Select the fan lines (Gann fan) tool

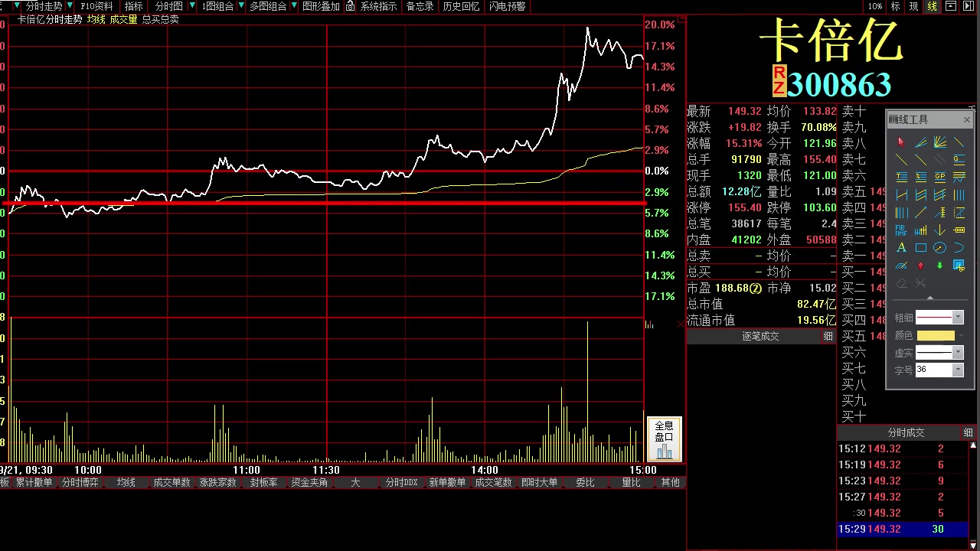(x=940, y=142)
